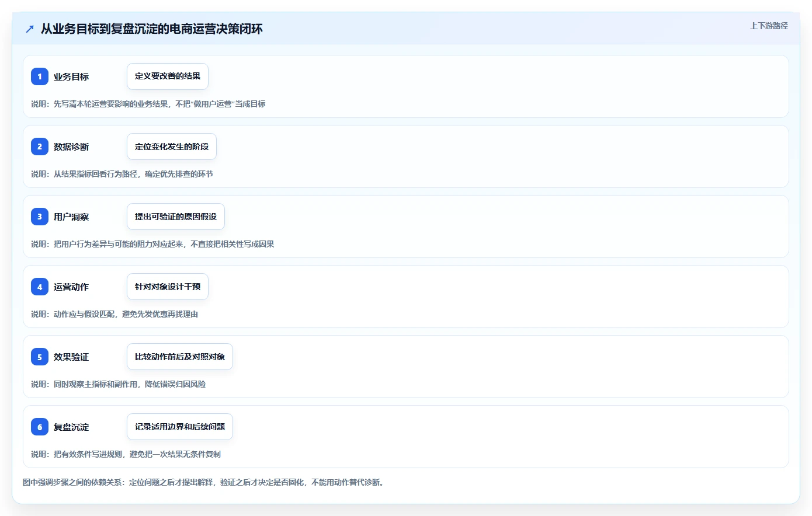Click the description starting 把用户行为差异

[x=152, y=244]
